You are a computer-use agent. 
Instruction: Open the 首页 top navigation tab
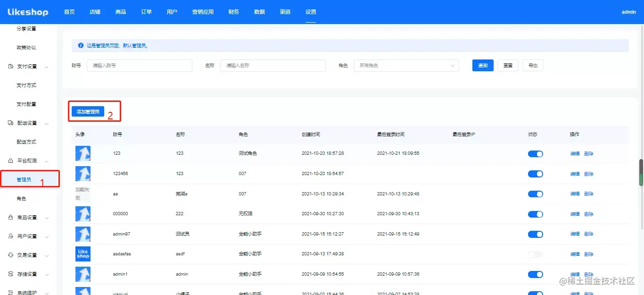(69, 12)
